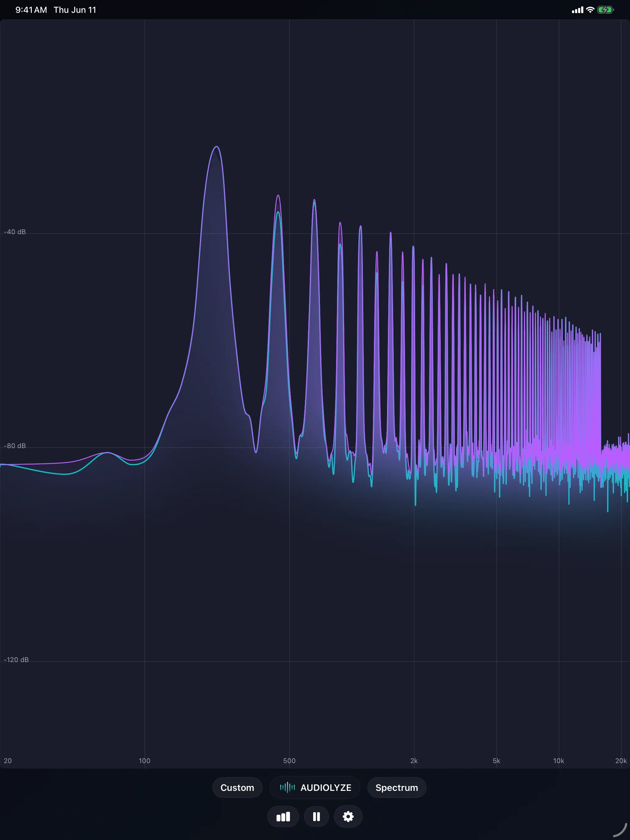Click the 100 Hz frequency label

tap(144, 761)
